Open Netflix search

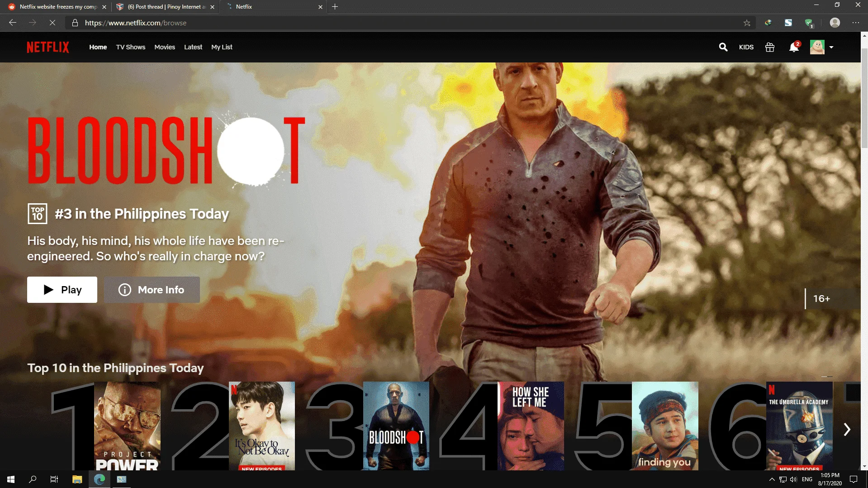coord(723,47)
